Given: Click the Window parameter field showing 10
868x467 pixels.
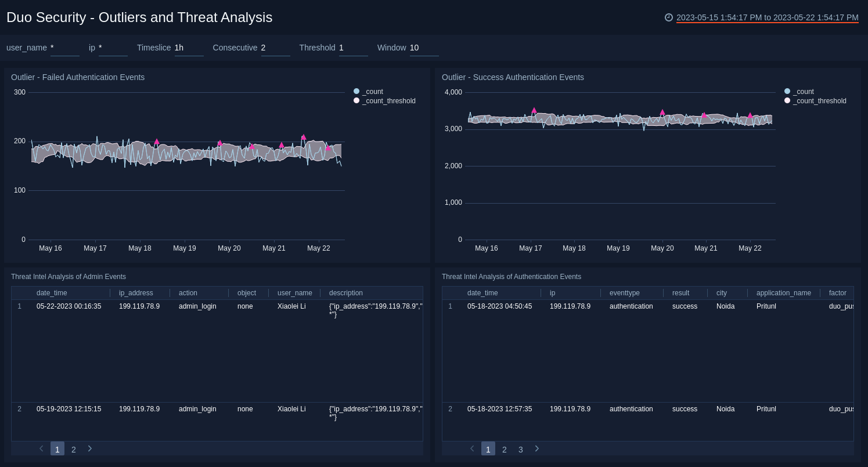Looking at the screenshot, I should [424, 48].
